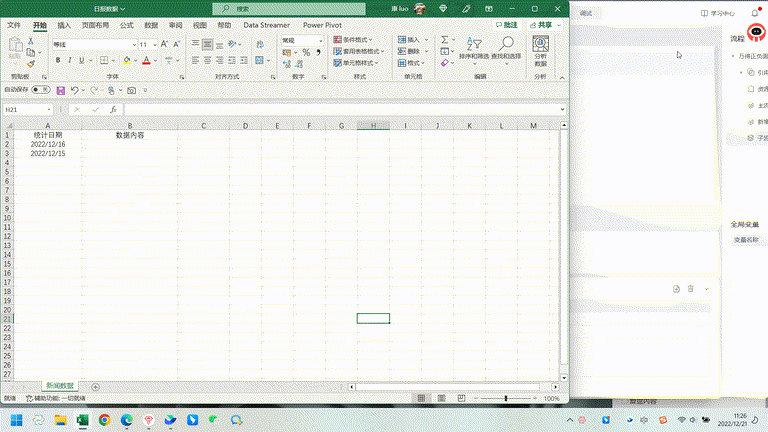Viewport: 768px width, 432px height.
Task: Click the zoom slider in status bar
Action: (505, 398)
